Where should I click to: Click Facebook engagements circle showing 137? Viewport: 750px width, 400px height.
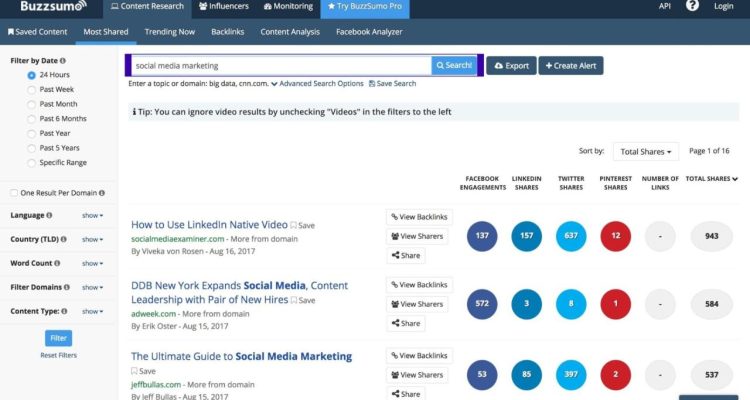point(482,236)
